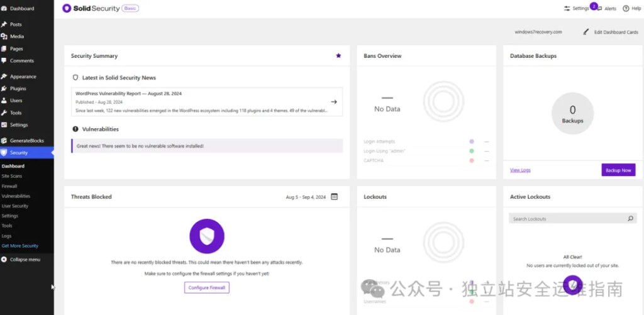644x315 pixels.
Task: Click the Lockouts ring chart
Action: tap(443, 242)
